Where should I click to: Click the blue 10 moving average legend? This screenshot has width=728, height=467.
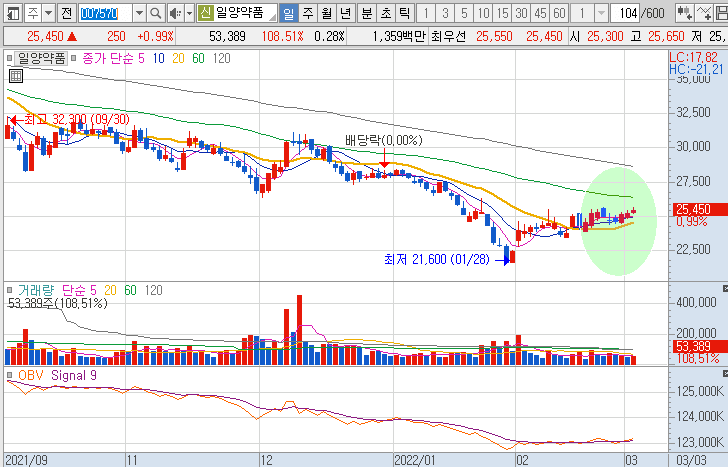tap(159, 58)
